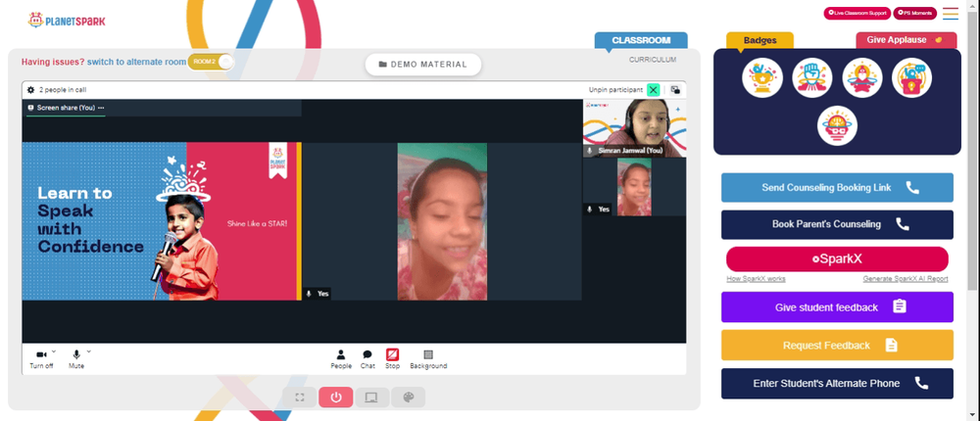Click the Screen share (You) label
Screen dimensions: 980x421
click(x=66, y=108)
